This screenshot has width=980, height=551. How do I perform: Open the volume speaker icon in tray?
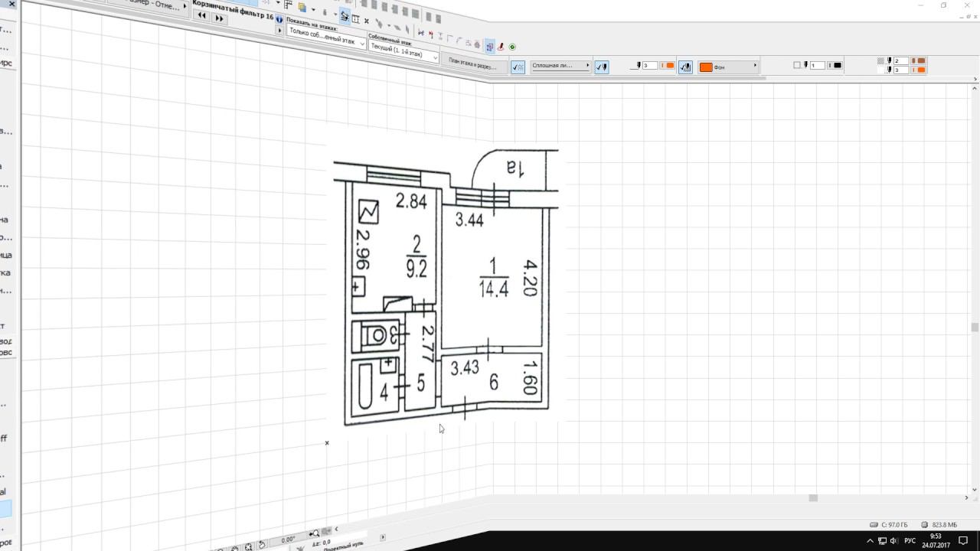pyautogui.click(x=893, y=541)
